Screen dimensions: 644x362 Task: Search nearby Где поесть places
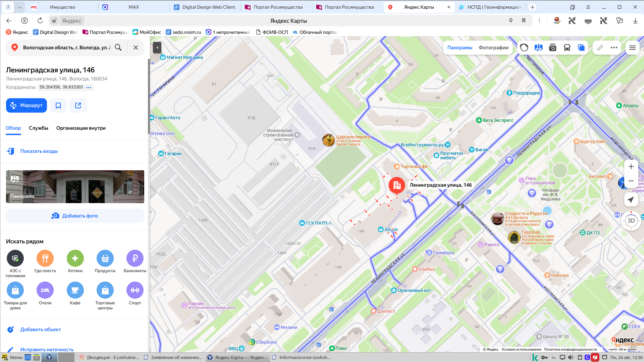(45, 261)
